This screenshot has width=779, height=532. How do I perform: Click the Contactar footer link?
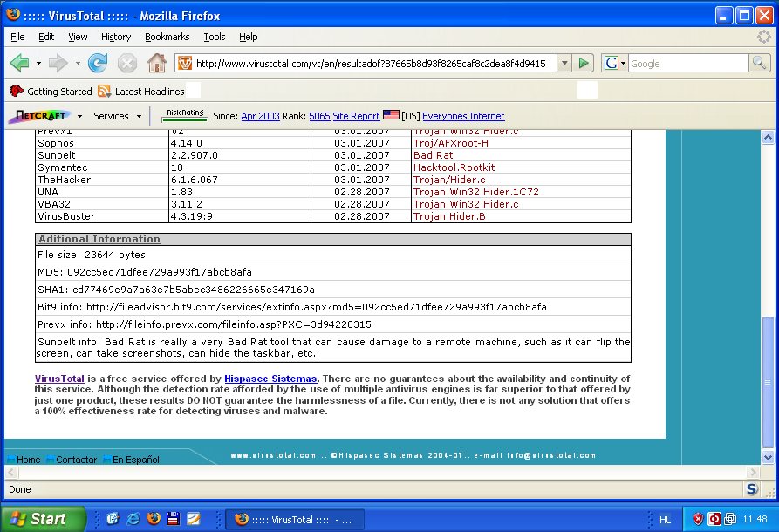[x=76, y=460]
